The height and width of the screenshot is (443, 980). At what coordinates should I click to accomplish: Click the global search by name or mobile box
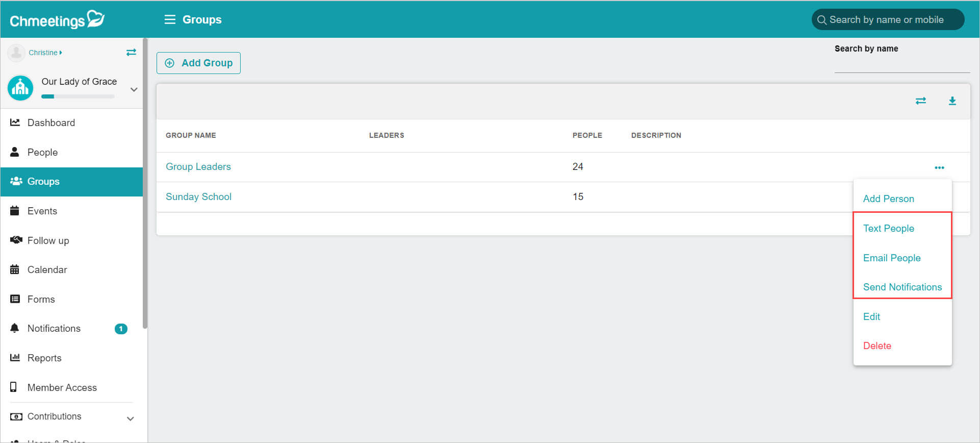[888, 19]
